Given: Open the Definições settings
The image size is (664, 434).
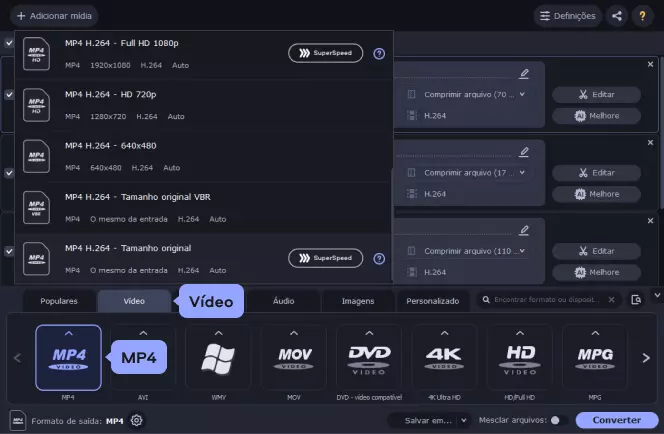Looking at the screenshot, I should click(x=567, y=16).
